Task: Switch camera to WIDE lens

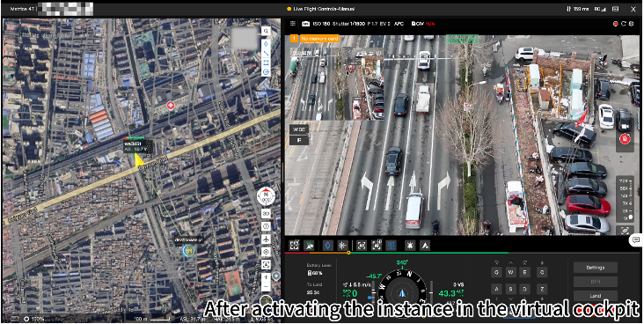Action: point(298,129)
